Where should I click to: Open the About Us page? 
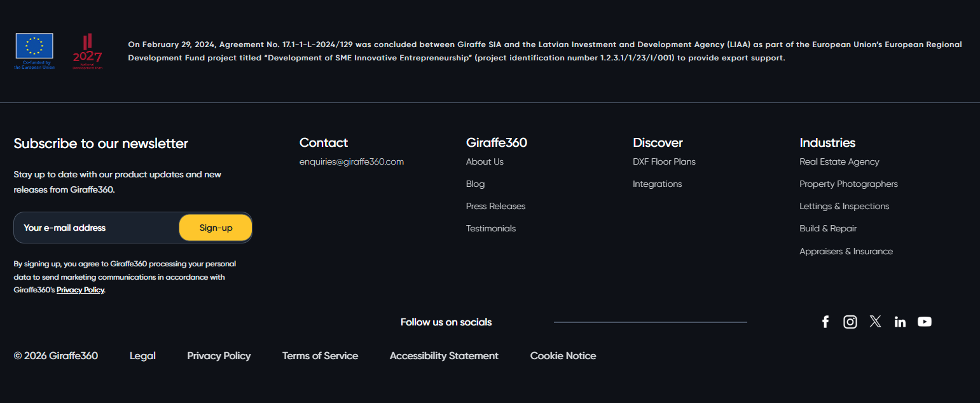pyautogui.click(x=485, y=161)
